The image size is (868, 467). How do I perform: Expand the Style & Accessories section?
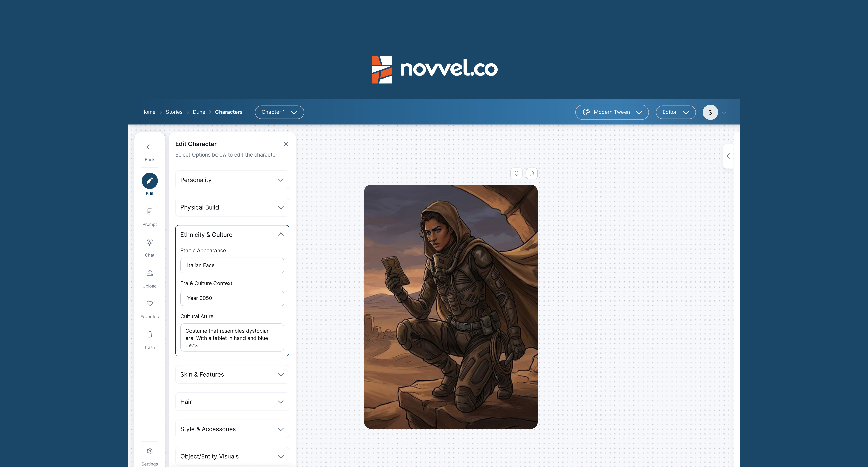(x=232, y=429)
